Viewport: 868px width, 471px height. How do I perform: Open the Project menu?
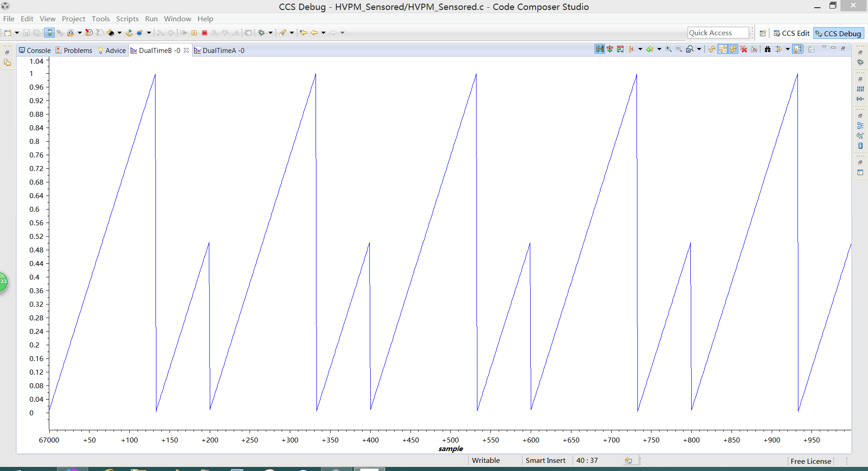(x=73, y=19)
